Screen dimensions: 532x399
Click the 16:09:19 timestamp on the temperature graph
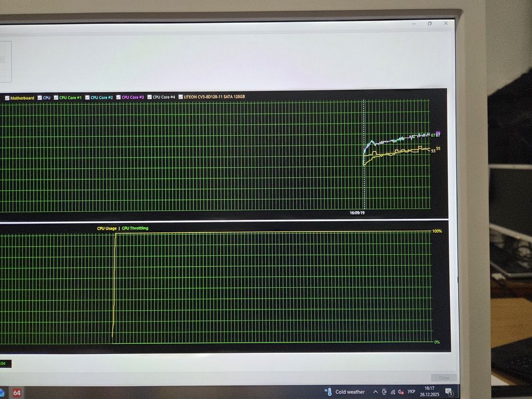pos(357,213)
